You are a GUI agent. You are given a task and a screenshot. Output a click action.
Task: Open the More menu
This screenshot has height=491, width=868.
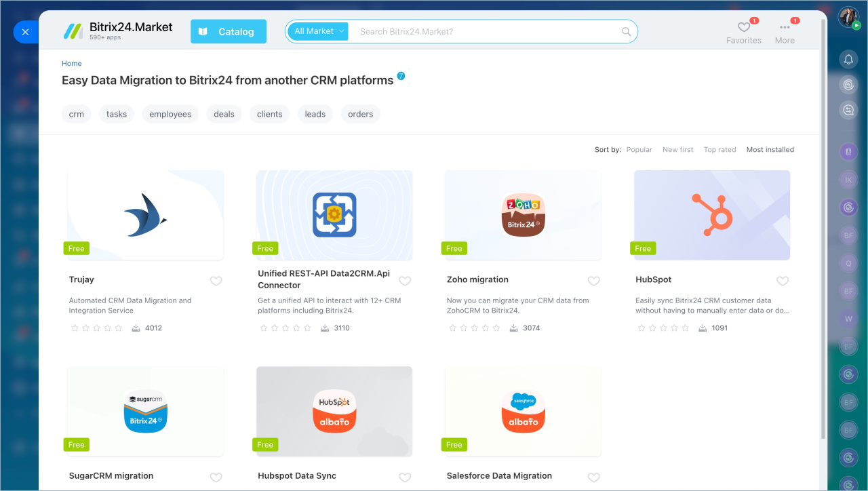tap(785, 32)
